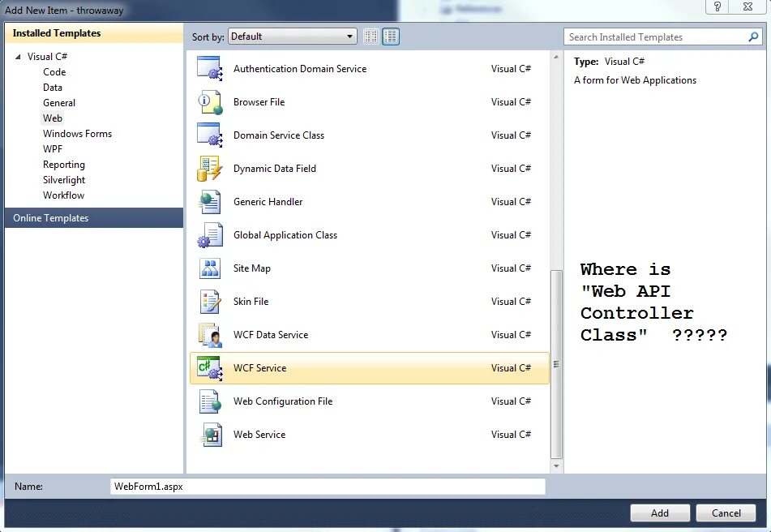Select the Generic Handler label
Viewport: 771px width, 532px height.
[268, 202]
